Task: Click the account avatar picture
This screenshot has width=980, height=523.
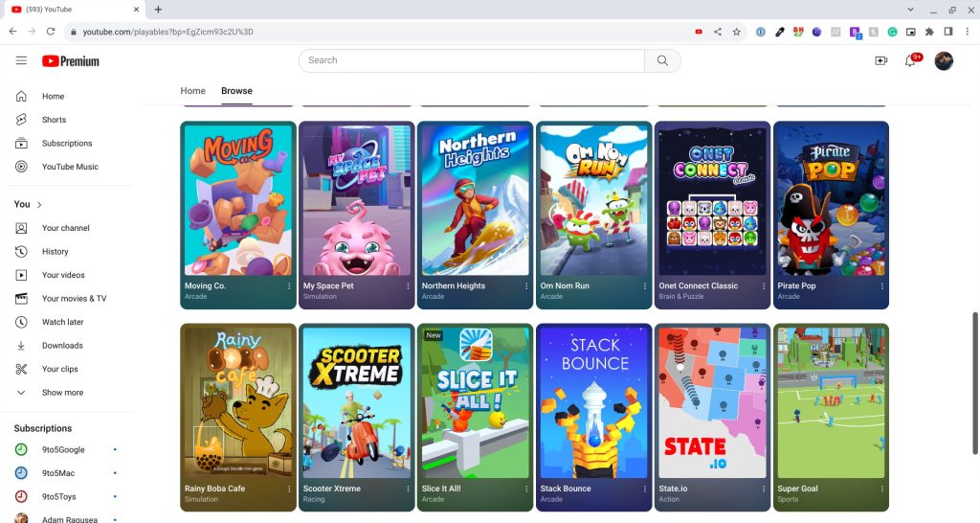Action: pos(944,60)
